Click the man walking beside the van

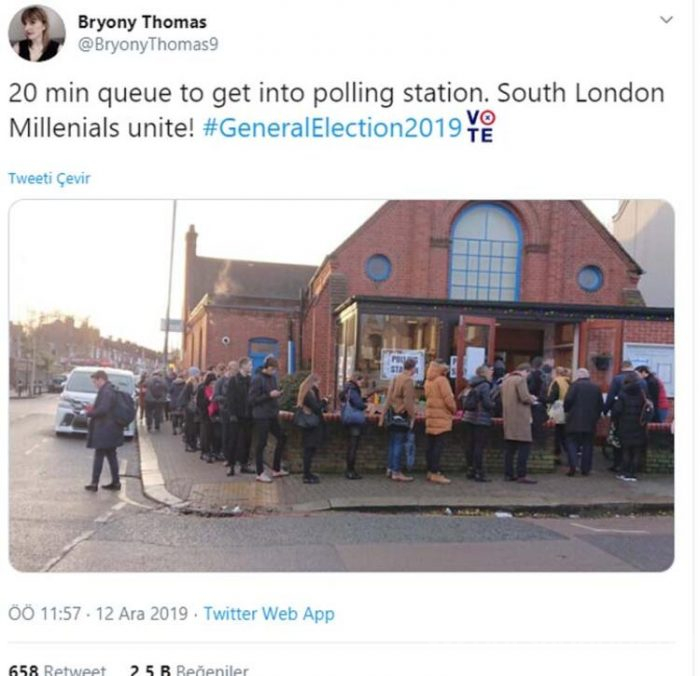tap(105, 431)
